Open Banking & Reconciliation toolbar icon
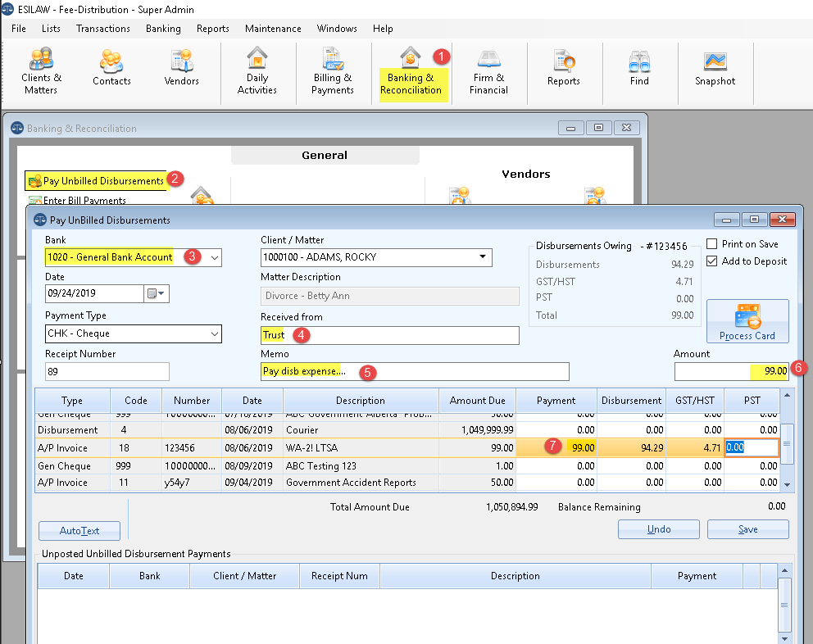This screenshot has height=644, width=813. coord(411,71)
